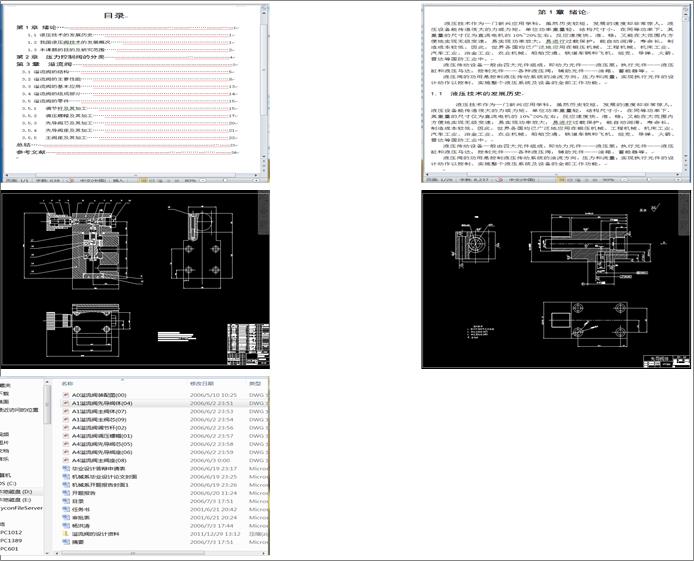Click 总结 entry in table of contents
This screenshot has width=694, height=561.
(127, 145)
